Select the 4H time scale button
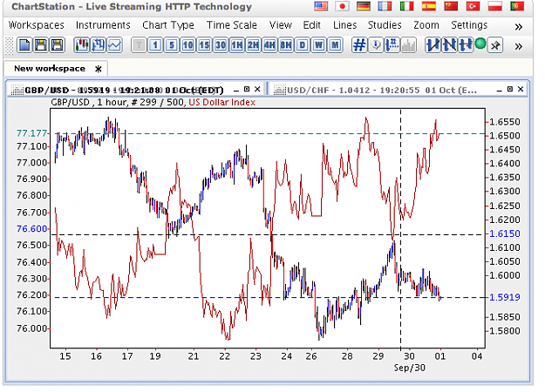This screenshot has height=392, width=545. [269, 45]
